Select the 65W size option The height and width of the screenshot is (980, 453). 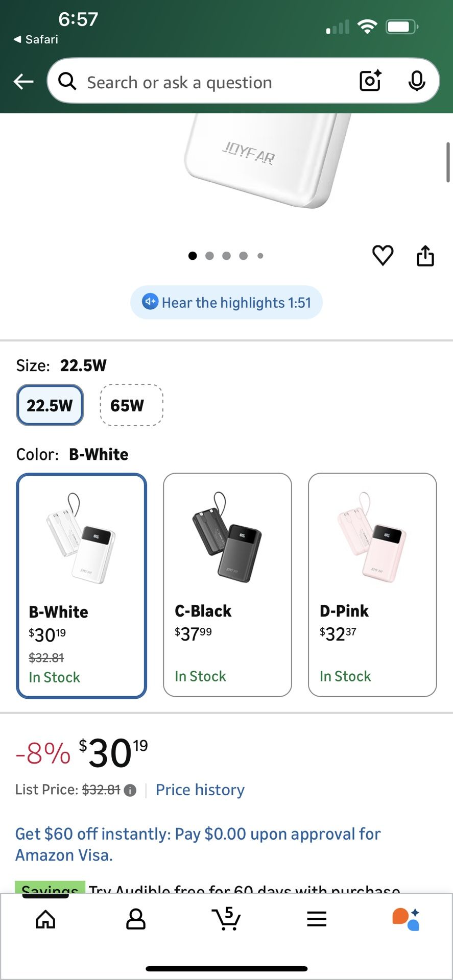pos(131,405)
